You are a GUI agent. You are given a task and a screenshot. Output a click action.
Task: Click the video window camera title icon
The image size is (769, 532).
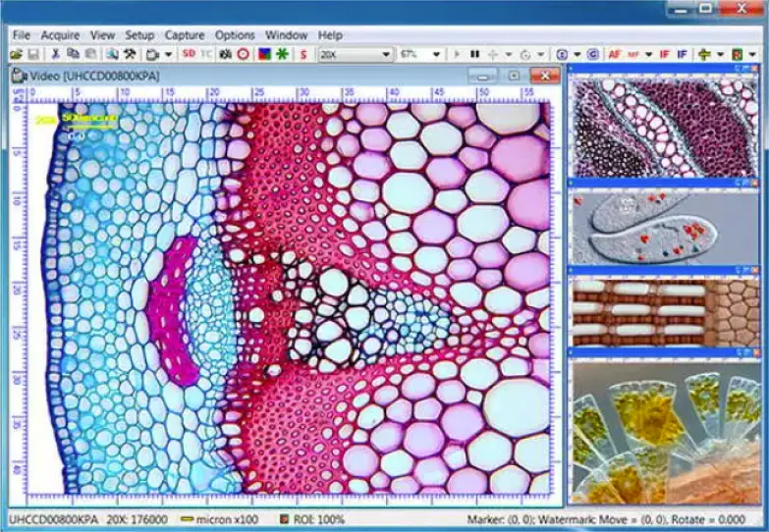click(x=19, y=76)
